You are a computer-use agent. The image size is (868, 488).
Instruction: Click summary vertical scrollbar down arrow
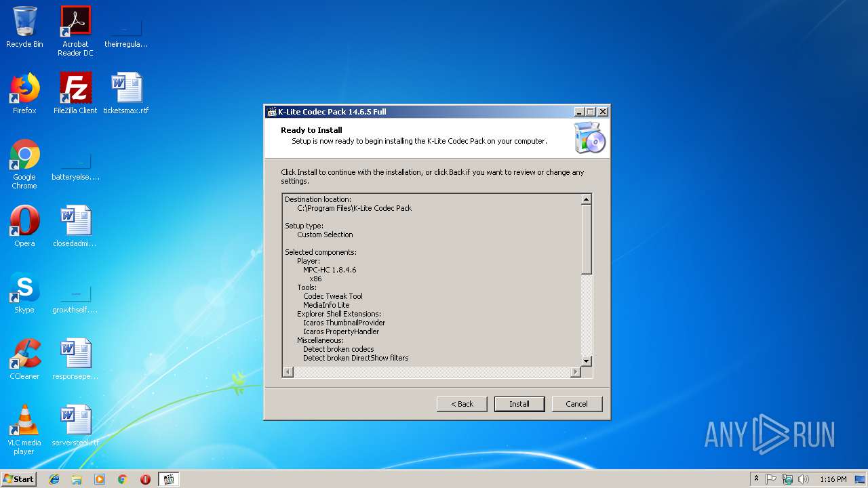coord(587,361)
